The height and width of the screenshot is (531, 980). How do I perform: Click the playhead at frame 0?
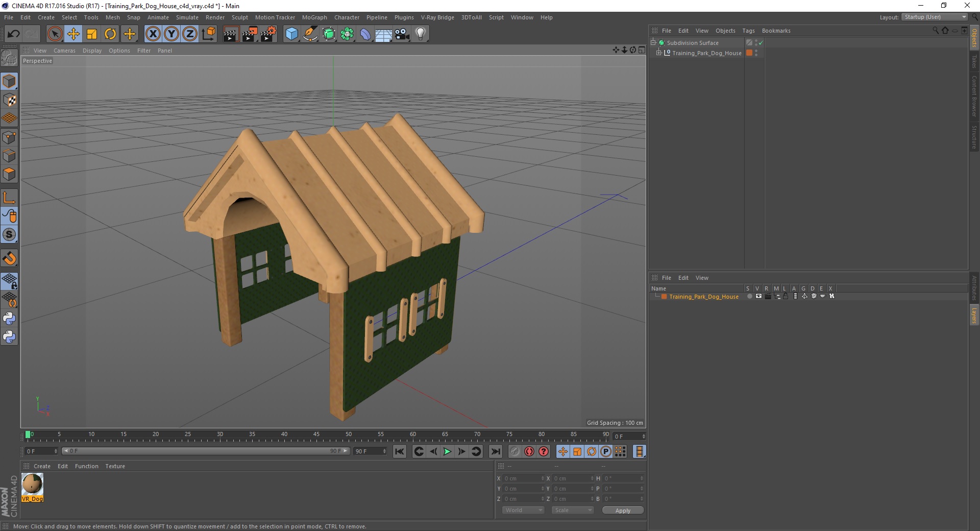[x=28, y=435]
